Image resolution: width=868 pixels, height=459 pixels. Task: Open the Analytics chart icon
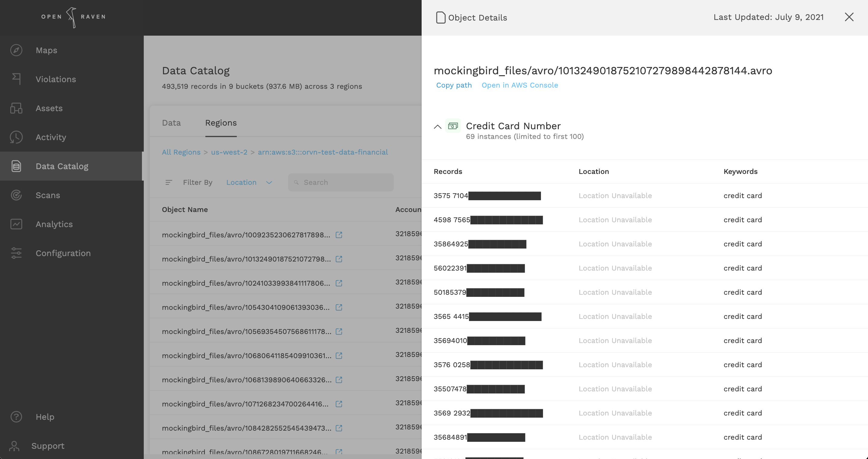16,224
